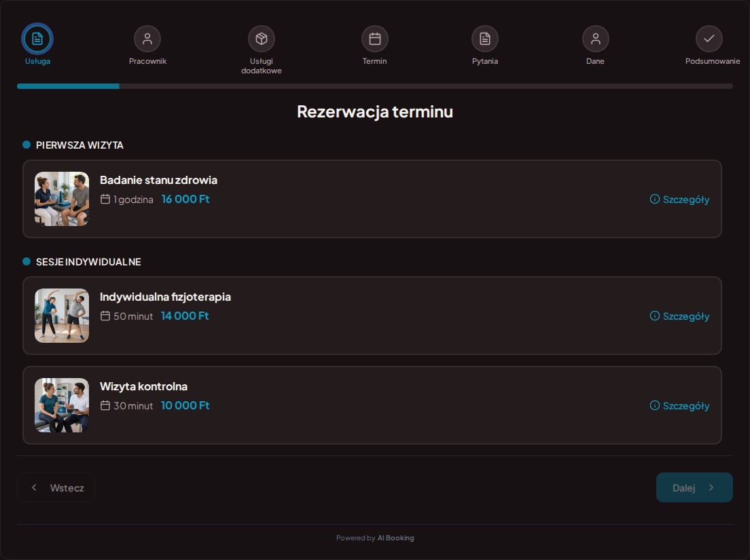Switch to the Usługa step label
750x560 pixels.
tap(37, 61)
